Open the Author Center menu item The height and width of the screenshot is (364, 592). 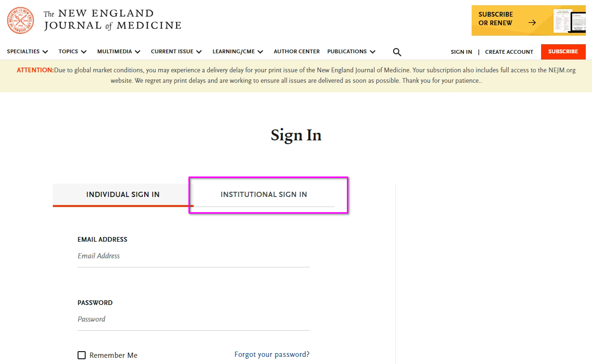point(296,51)
